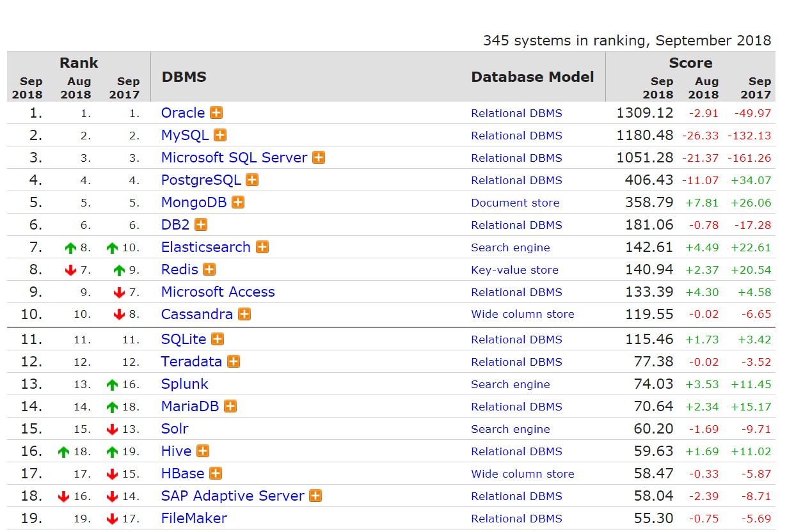The image size is (787, 532).
Task: Click the DBMS column header
Action: 184,77
